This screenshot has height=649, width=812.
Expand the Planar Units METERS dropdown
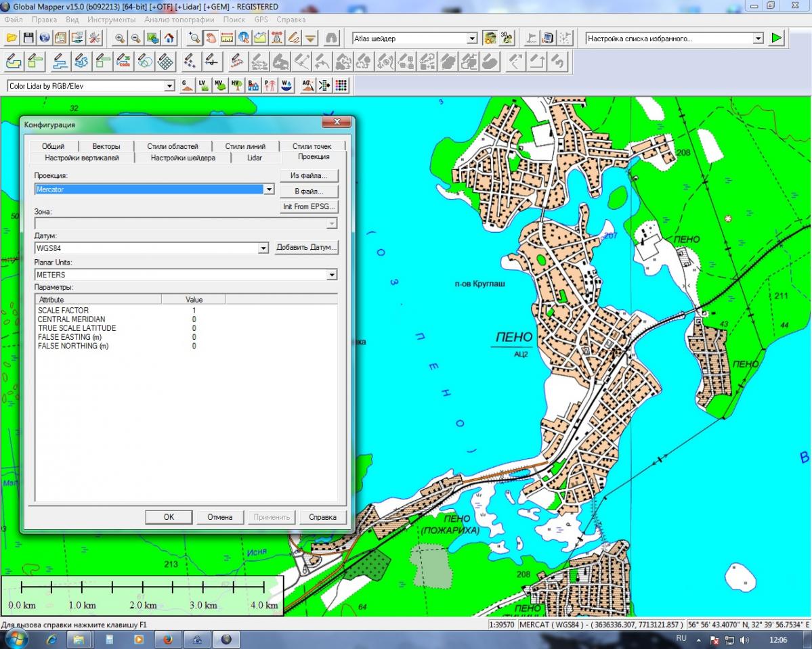331,275
